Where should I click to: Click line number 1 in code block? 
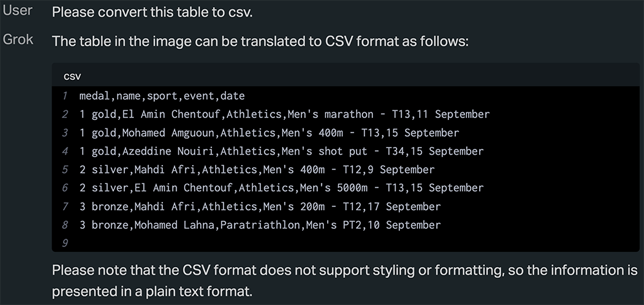65,96
